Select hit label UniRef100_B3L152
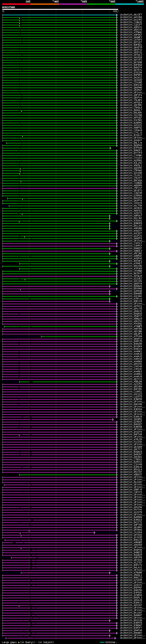 point(131,163)
